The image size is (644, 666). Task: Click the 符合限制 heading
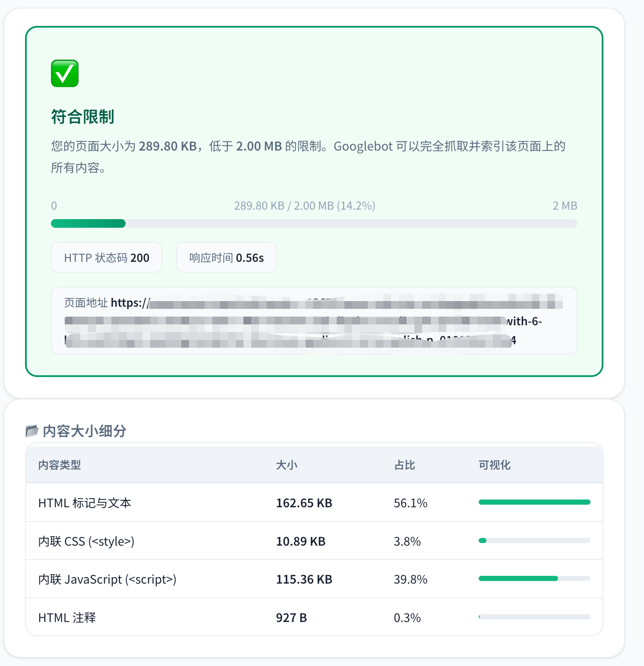click(x=82, y=116)
